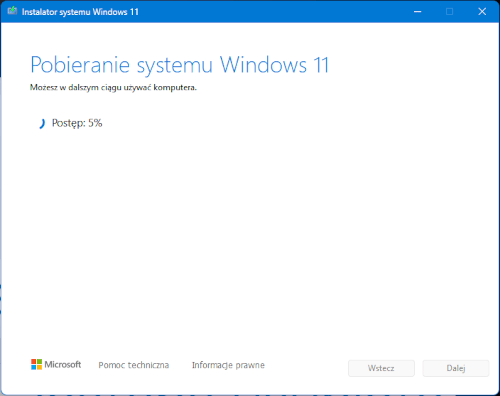Click the maximize button in title bar
Viewport: 500px width, 396px height.
(x=449, y=12)
